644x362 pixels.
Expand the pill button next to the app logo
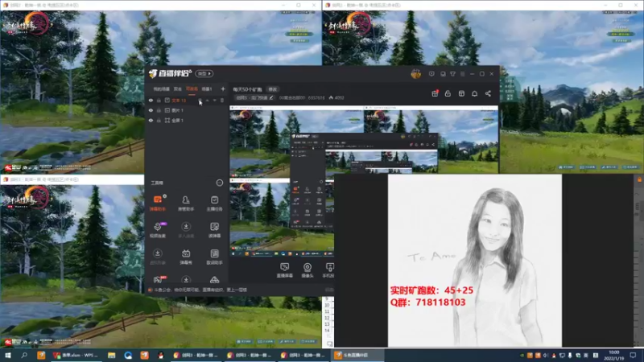[204, 73]
